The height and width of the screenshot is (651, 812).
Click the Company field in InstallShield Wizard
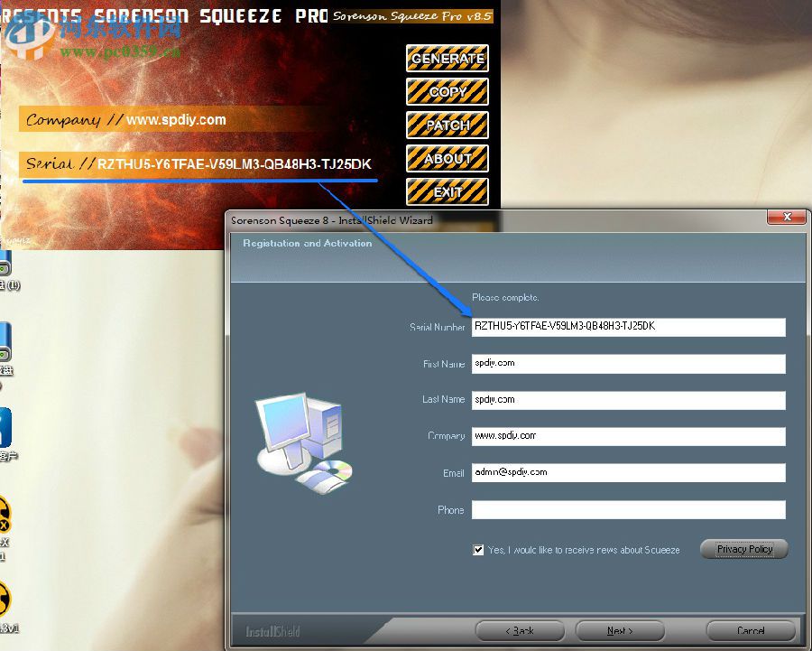tap(628, 436)
